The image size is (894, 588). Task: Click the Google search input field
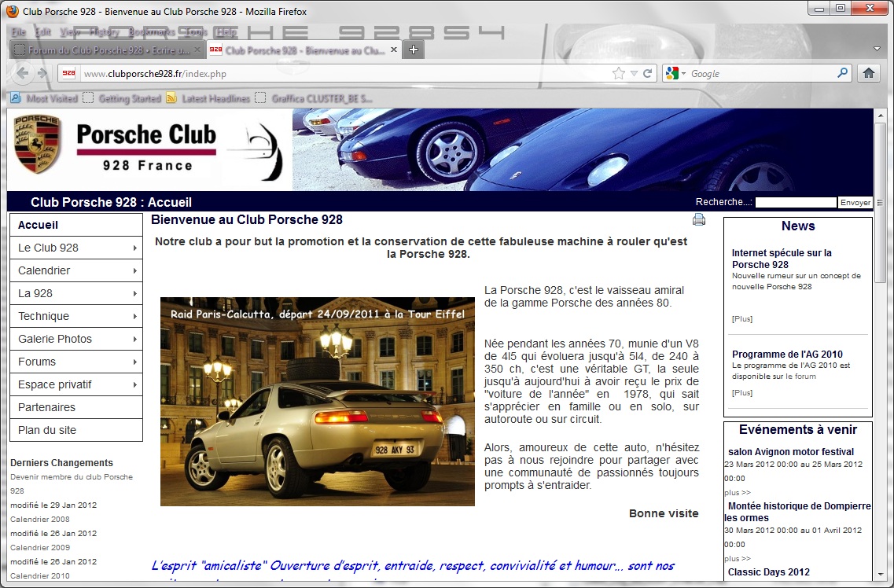761,74
